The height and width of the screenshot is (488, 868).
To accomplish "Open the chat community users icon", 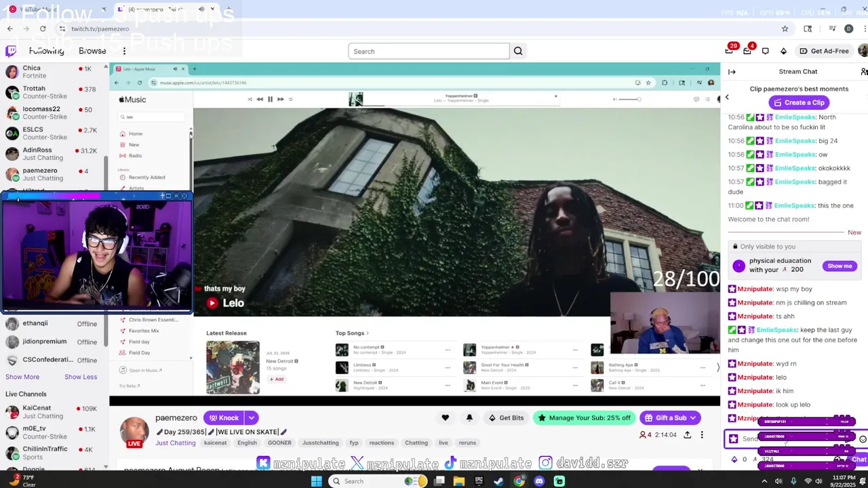I will click(x=863, y=71).
